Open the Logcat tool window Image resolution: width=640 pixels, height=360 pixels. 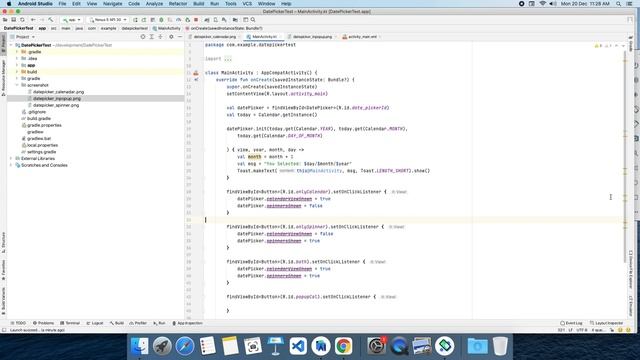pyautogui.click(x=95, y=323)
